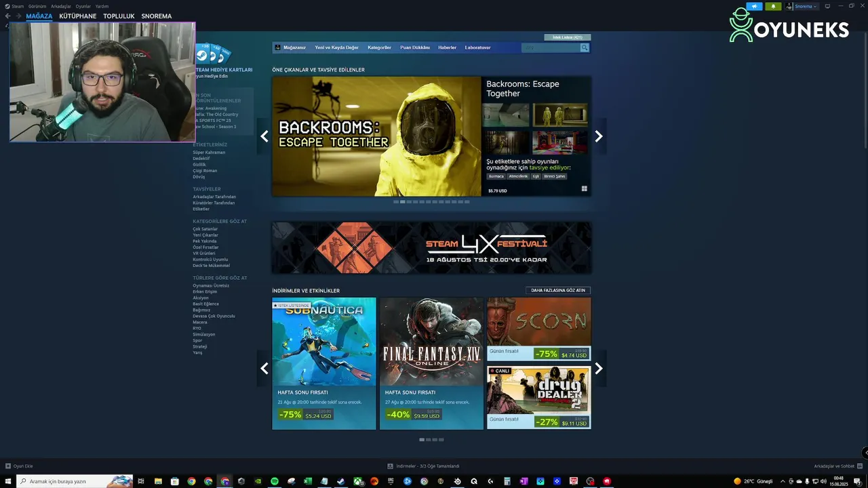This screenshot has height=488, width=868.
Task: Show next featured game in carousel
Action: [599, 136]
